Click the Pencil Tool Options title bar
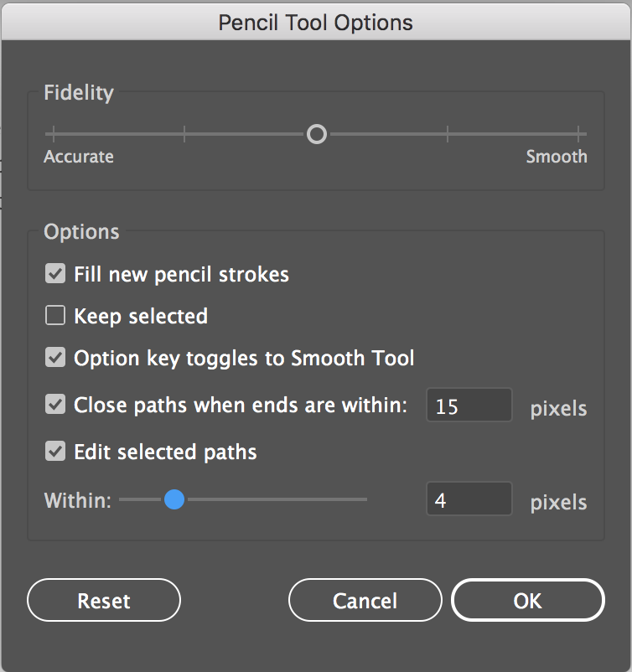This screenshot has width=632, height=672. click(316, 23)
